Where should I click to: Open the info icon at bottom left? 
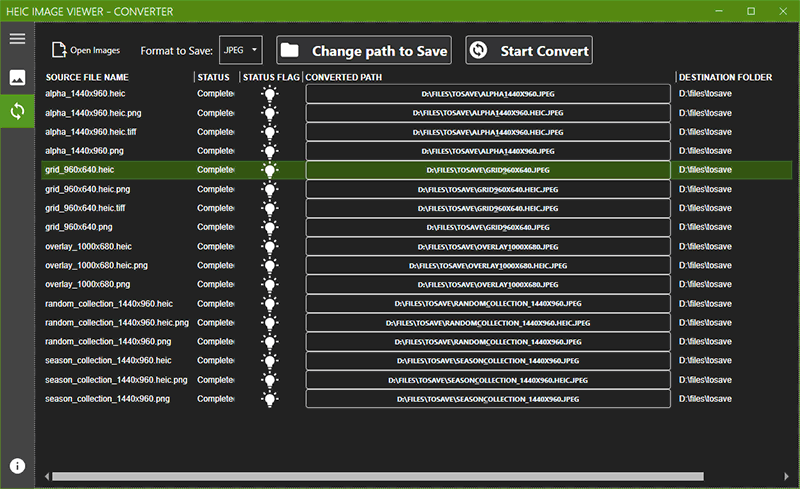coord(17,466)
